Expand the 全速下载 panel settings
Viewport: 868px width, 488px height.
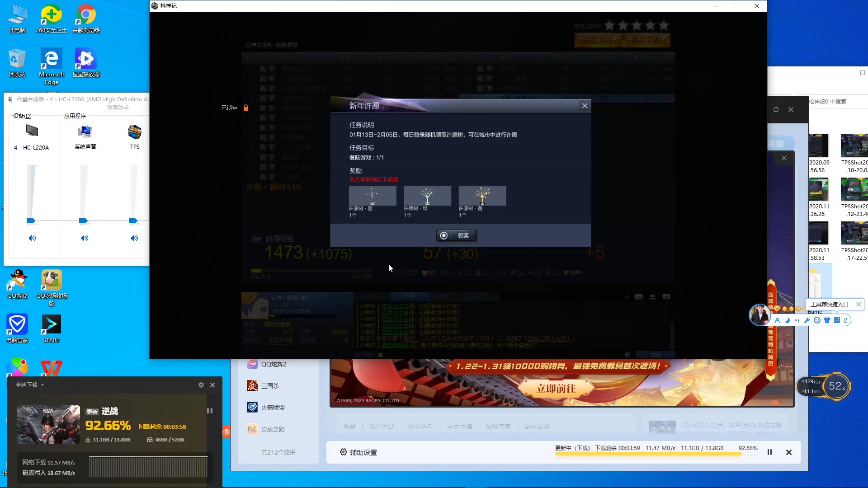point(201,385)
